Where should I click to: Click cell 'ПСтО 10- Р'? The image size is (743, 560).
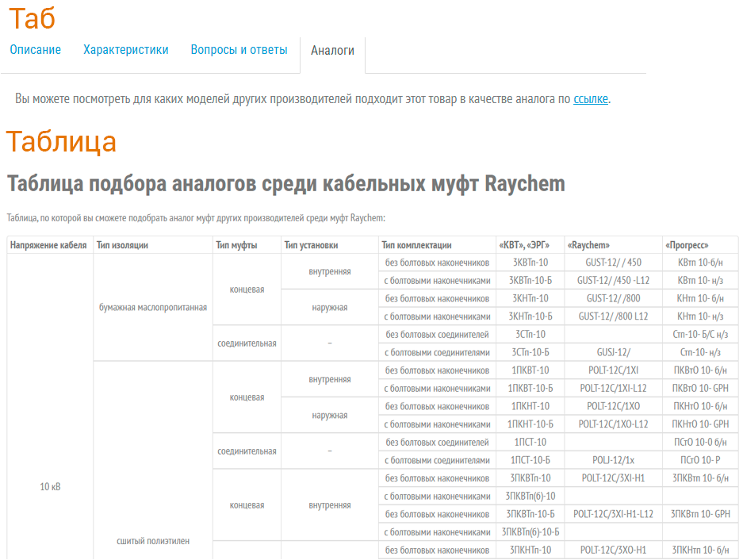coord(700,460)
